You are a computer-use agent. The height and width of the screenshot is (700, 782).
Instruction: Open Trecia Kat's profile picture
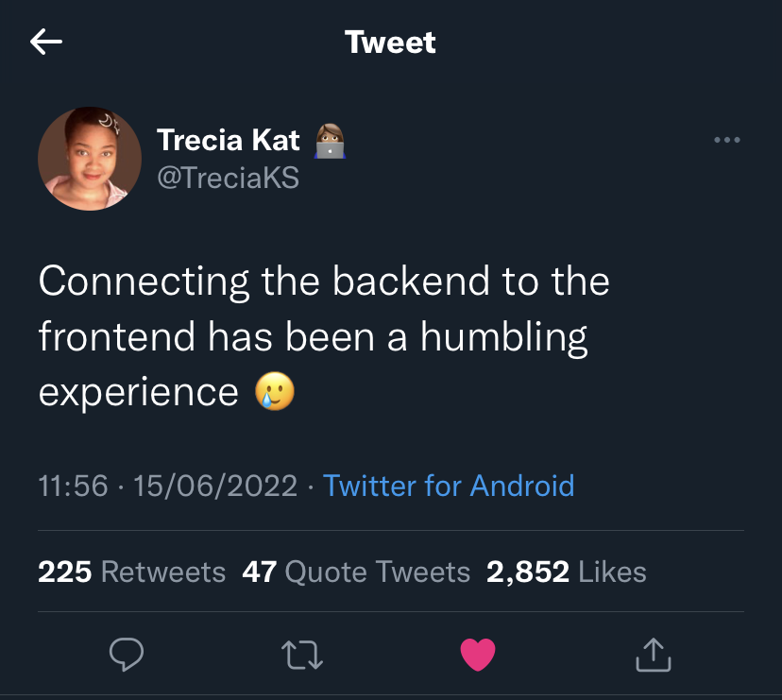tap(90, 159)
